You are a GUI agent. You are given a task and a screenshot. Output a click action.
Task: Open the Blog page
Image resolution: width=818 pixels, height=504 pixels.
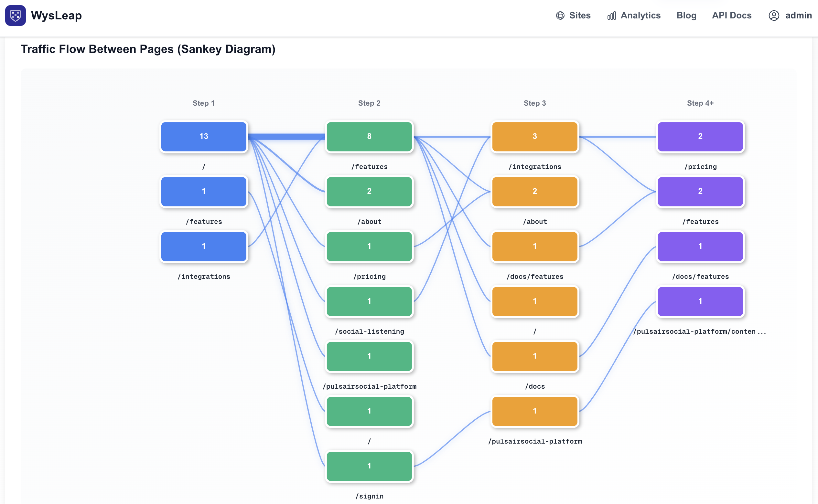[x=686, y=15]
